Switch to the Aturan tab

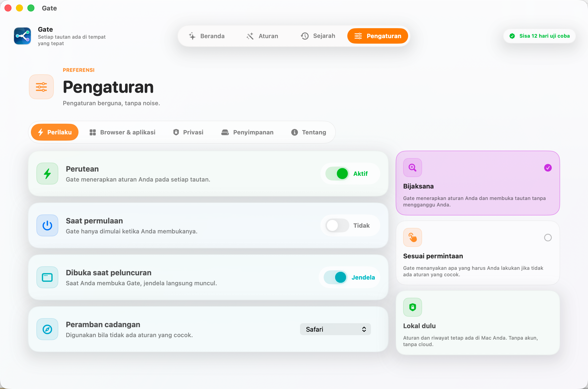262,36
